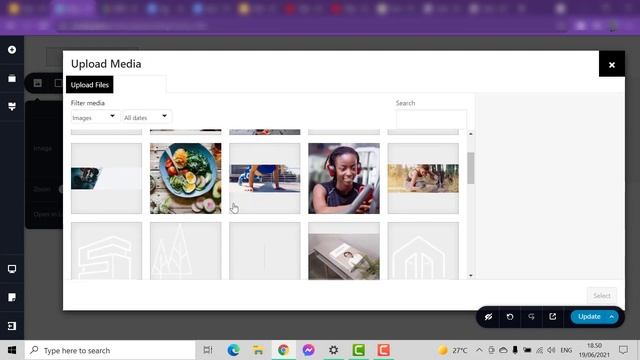
Task: Click the Update button
Action: (589, 317)
